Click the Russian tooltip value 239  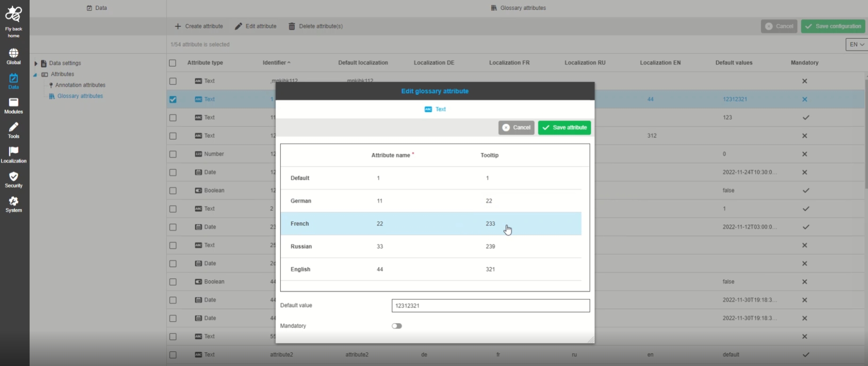pyautogui.click(x=491, y=247)
